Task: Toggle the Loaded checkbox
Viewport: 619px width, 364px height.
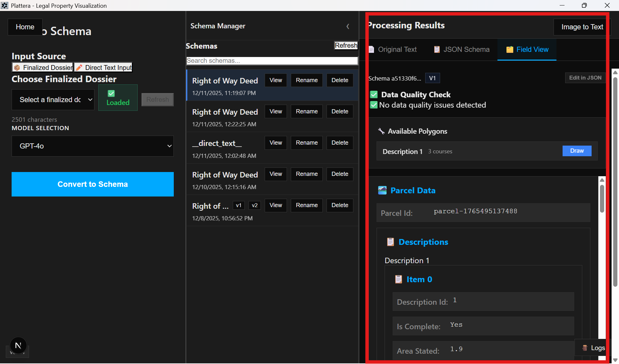Action: pyautogui.click(x=111, y=93)
